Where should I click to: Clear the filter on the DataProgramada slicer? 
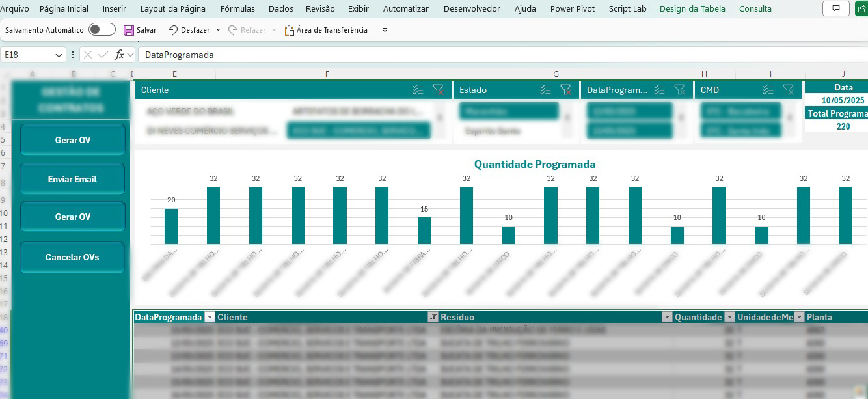coord(679,90)
